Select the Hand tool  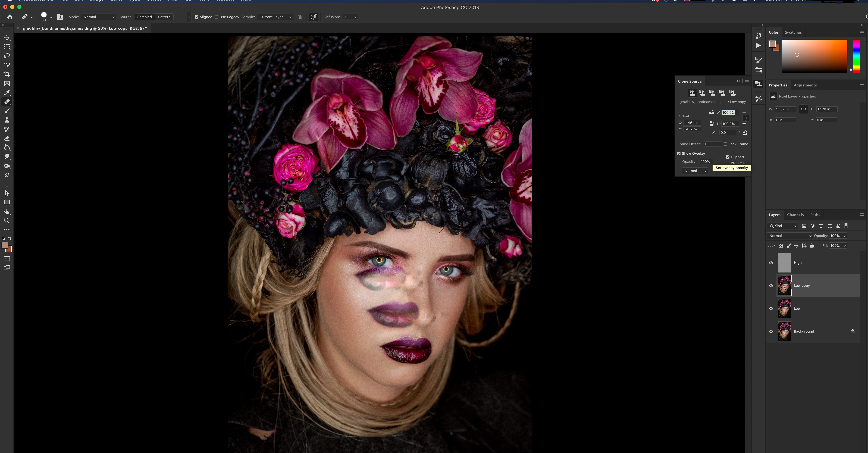7,212
